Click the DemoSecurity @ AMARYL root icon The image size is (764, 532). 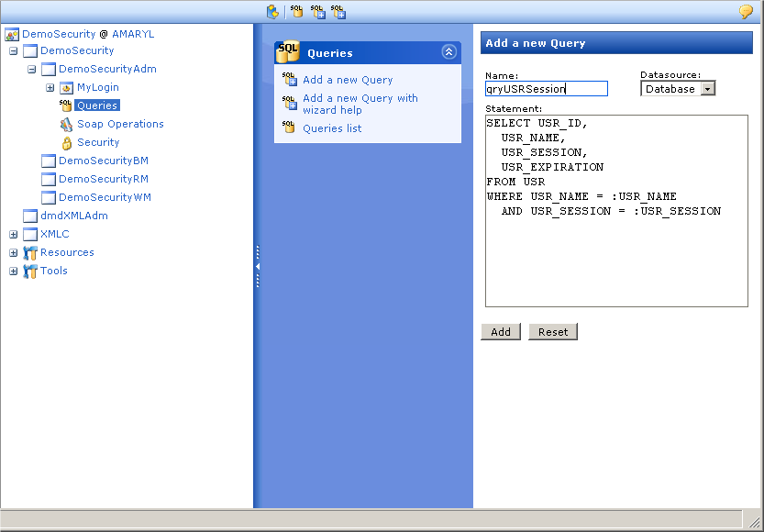click(x=12, y=34)
